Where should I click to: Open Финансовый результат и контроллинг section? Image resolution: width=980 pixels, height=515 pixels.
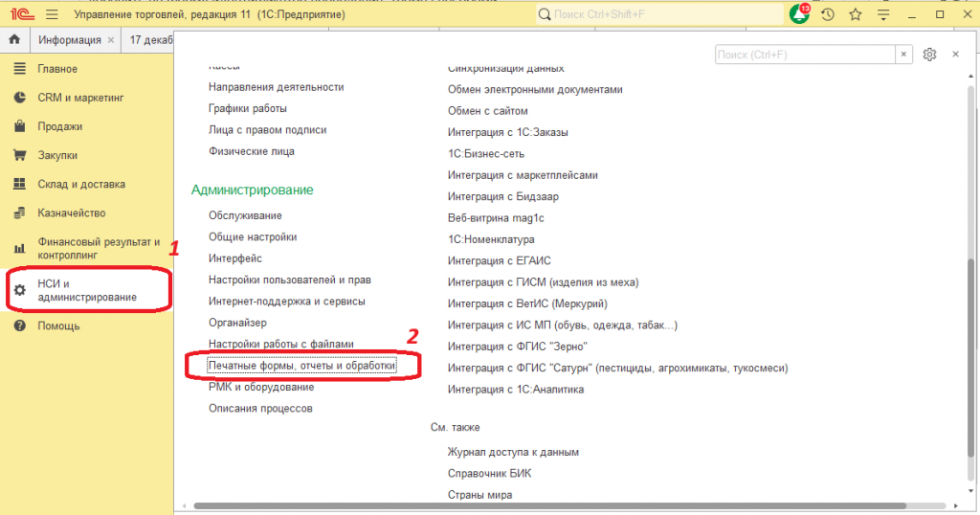(99, 248)
